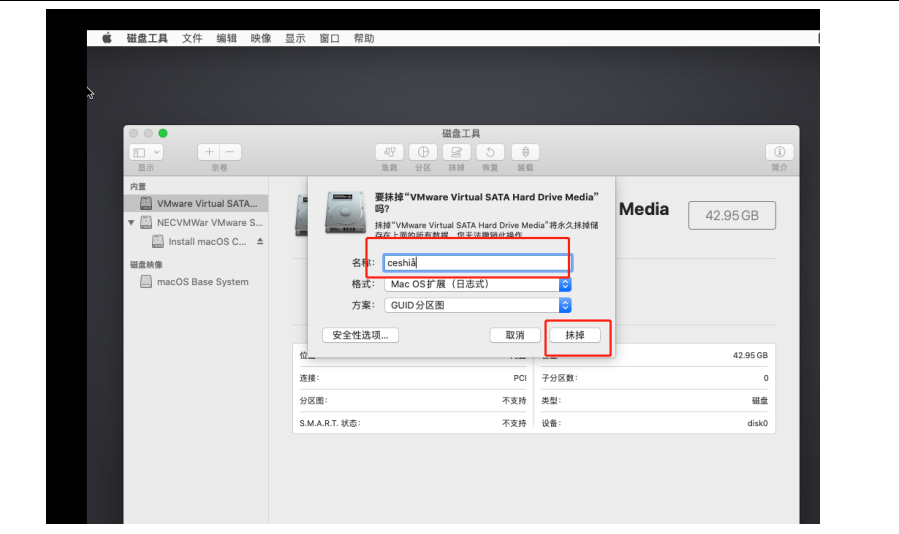
Task: Click the add volume plus icon
Action: 209,152
